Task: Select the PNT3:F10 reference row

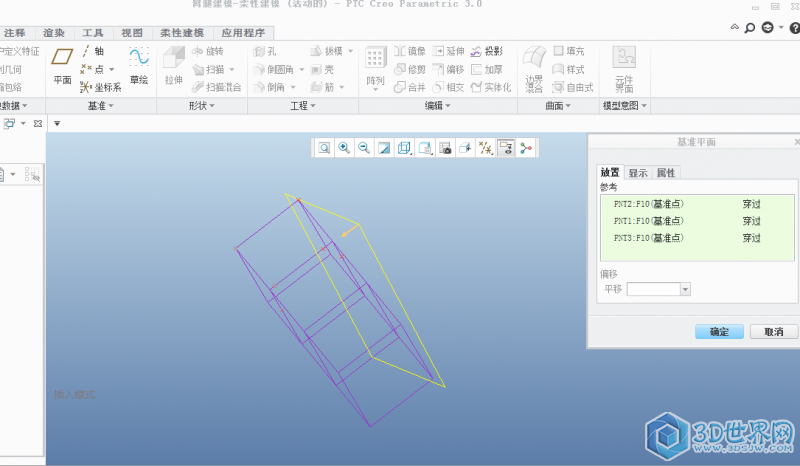Action: point(697,238)
